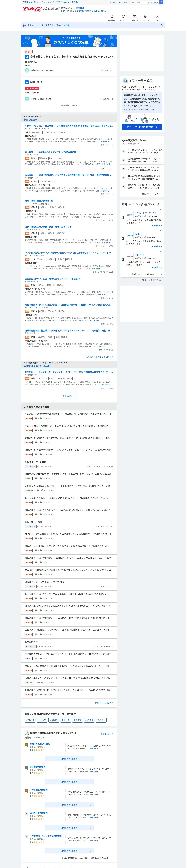Open related question 掃除の範囲はどこまで許容
186x868 pixels.
pos(69,414)
